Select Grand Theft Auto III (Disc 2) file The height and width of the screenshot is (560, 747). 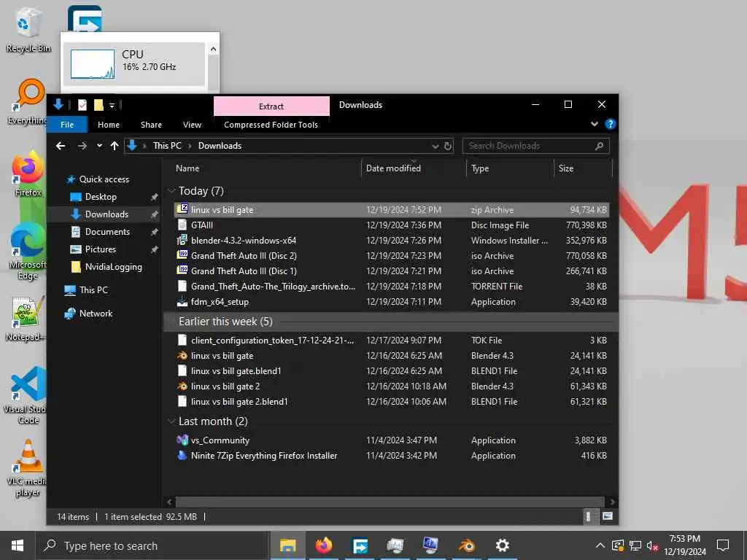tap(392, 256)
